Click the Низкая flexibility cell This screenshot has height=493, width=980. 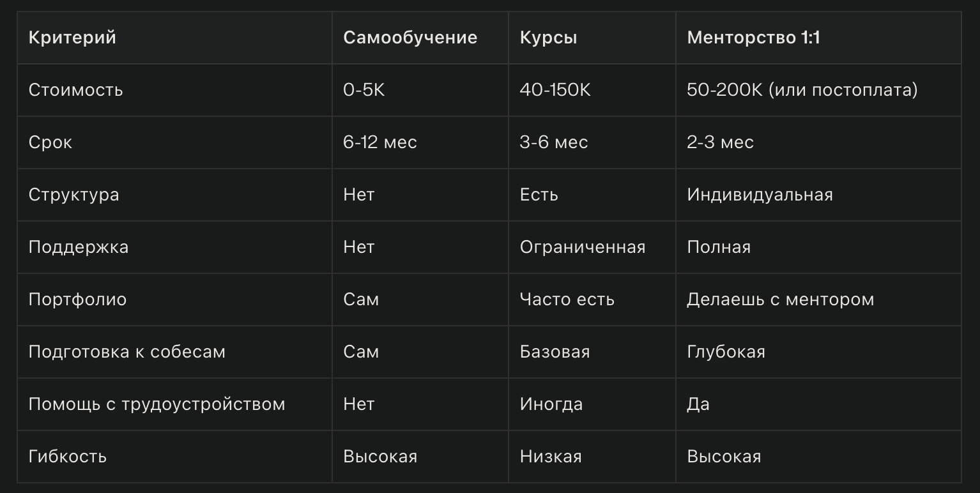tap(550, 457)
